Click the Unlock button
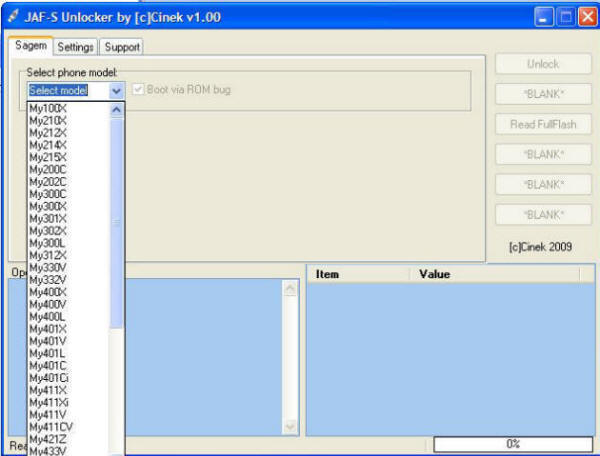This screenshot has width=600, height=456. pos(543,64)
